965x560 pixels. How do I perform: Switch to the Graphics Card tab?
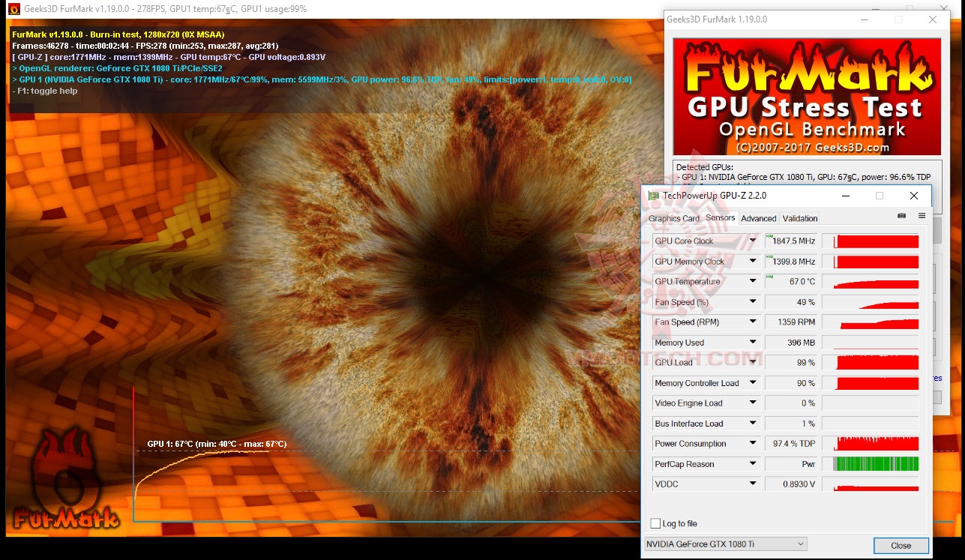(x=674, y=218)
